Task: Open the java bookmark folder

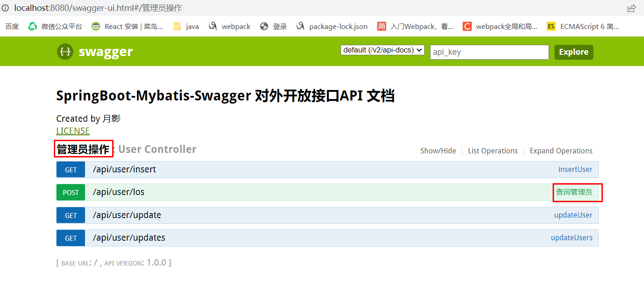Action: [x=186, y=26]
